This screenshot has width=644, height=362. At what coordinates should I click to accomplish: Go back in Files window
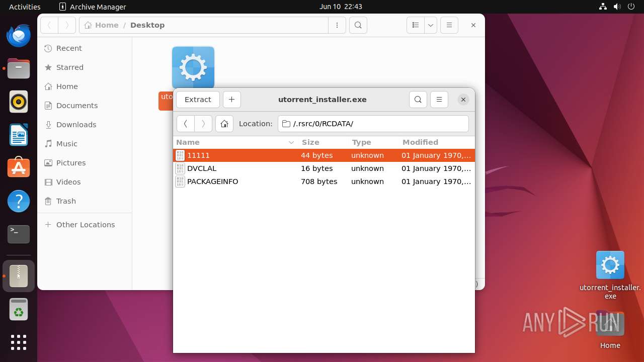point(49,25)
